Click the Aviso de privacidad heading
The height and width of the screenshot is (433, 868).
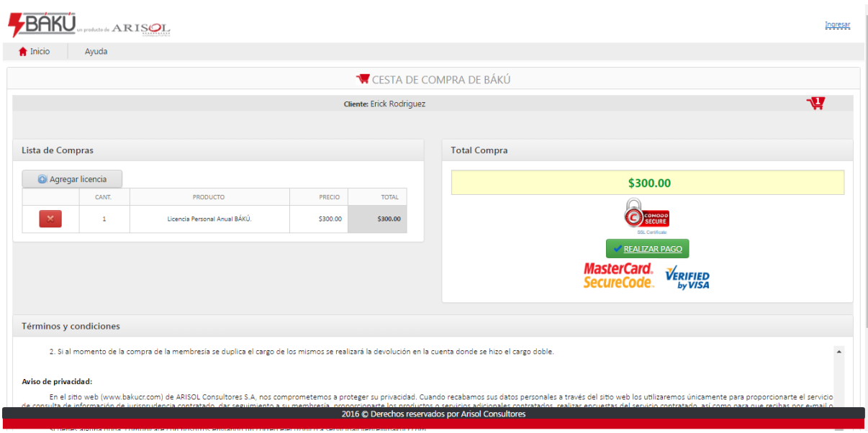(x=58, y=381)
